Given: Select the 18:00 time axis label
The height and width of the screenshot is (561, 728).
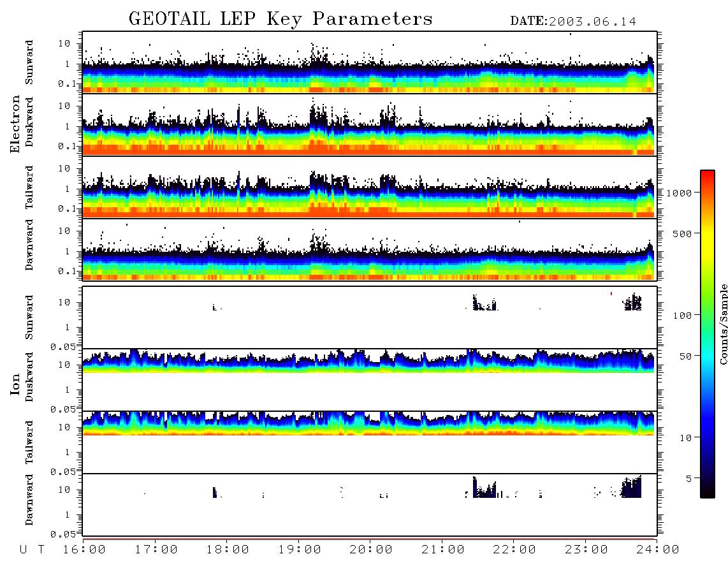Looking at the screenshot, I should coord(228,550).
